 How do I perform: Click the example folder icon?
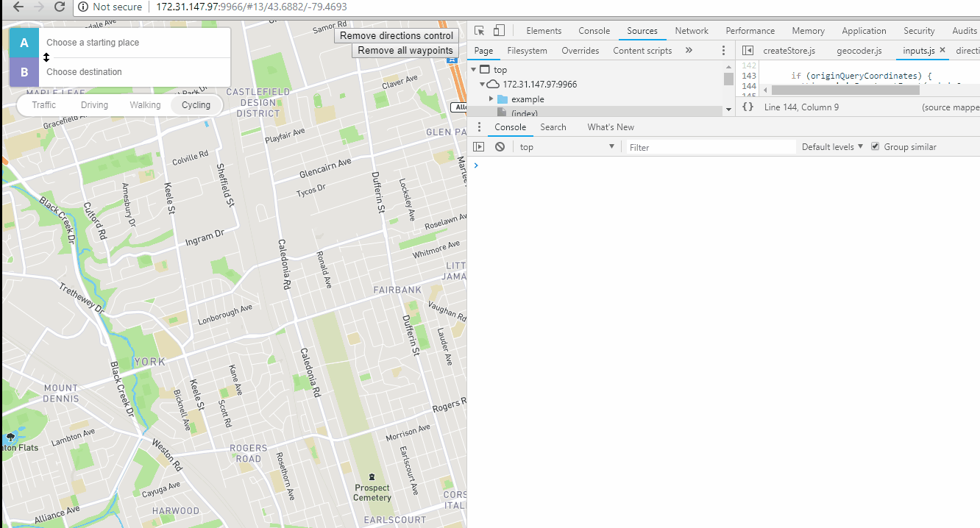tap(503, 99)
